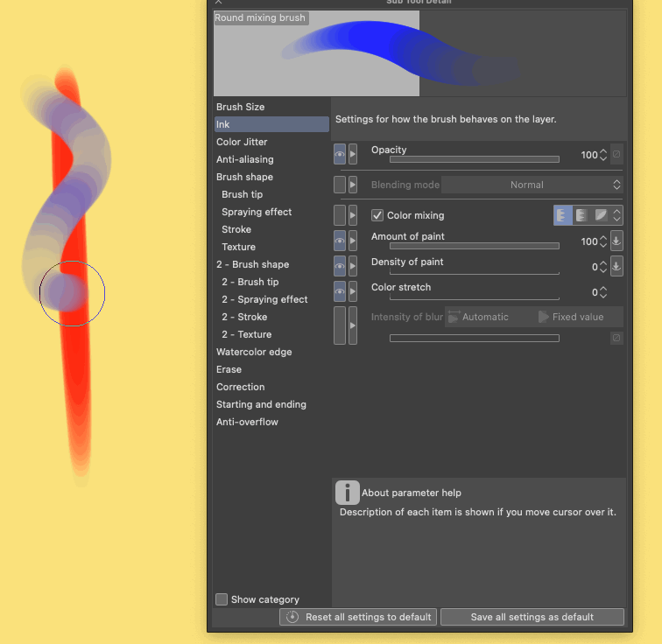Open the Anti-aliasing category
Screen dimensions: 662x644
click(x=271, y=159)
